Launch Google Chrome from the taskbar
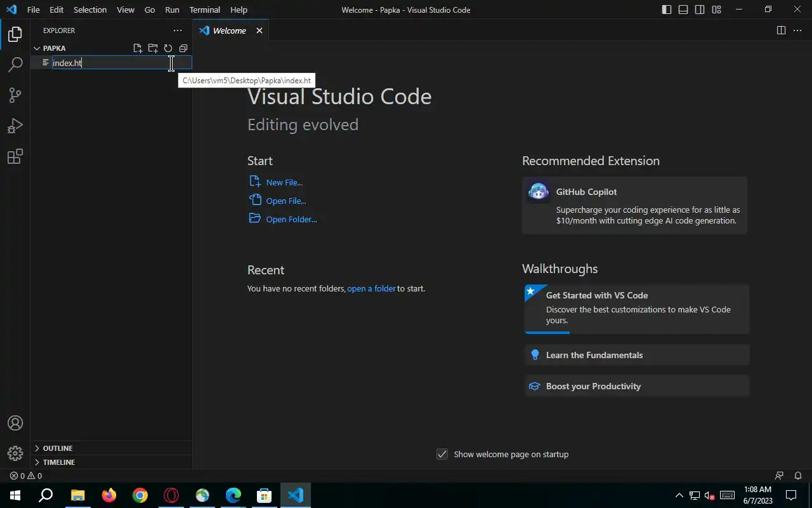Viewport: 812px width, 508px height. [x=140, y=495]
